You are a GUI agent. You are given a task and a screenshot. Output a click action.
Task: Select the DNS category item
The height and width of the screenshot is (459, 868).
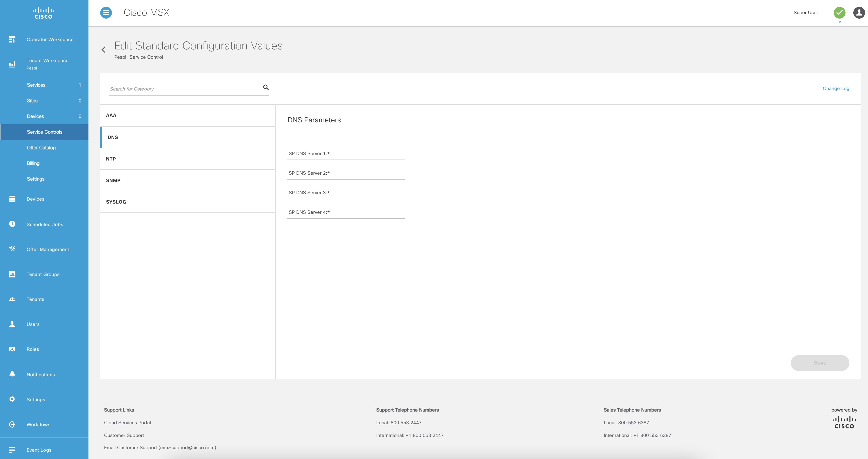pyautogui.click(x=187, y=137)
